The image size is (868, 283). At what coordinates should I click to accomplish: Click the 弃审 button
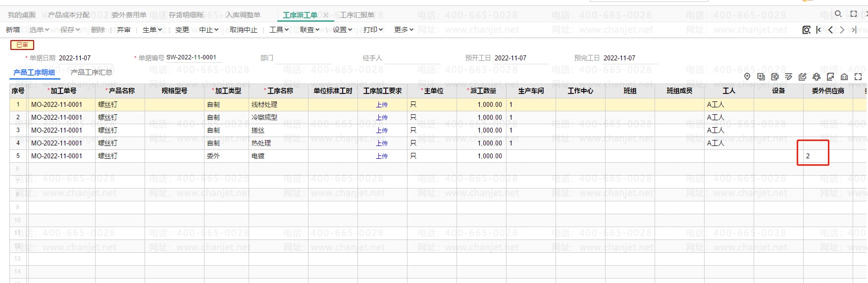point(124,30)
